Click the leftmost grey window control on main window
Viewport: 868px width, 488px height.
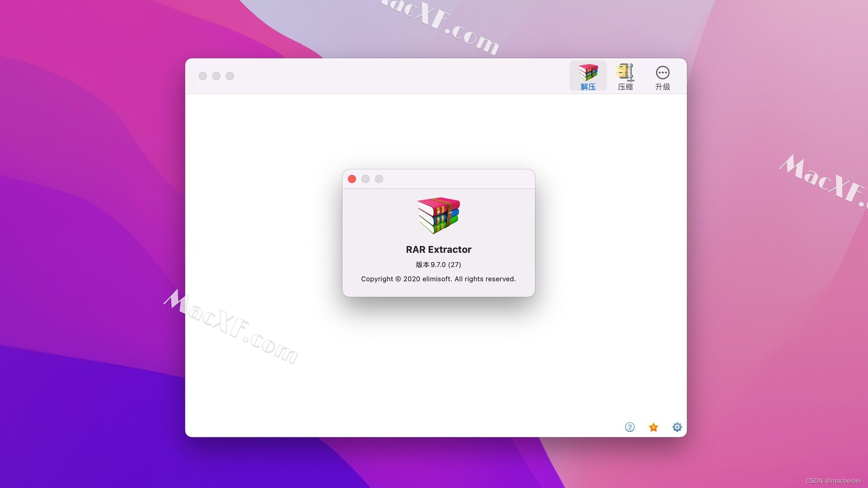pos(203,76)
